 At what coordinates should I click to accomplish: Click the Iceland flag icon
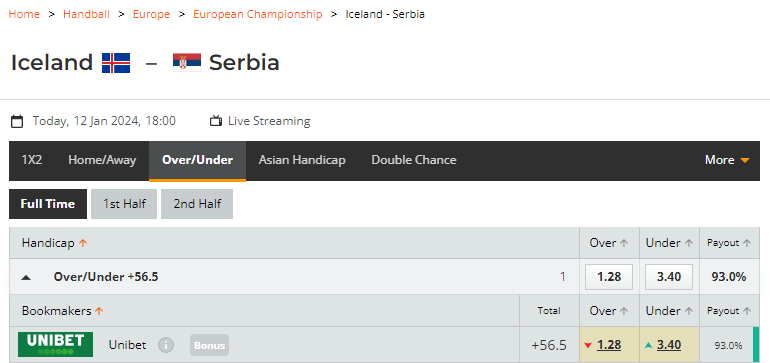pos(116,63)
